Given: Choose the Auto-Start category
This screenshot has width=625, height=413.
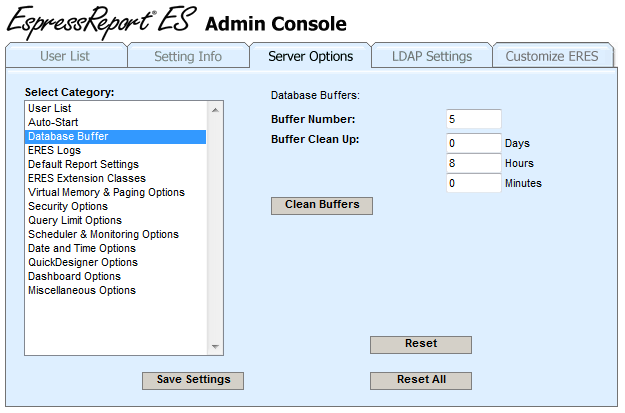Looking at the screenshot, I should pyautogui.click(x=116, y=122).
